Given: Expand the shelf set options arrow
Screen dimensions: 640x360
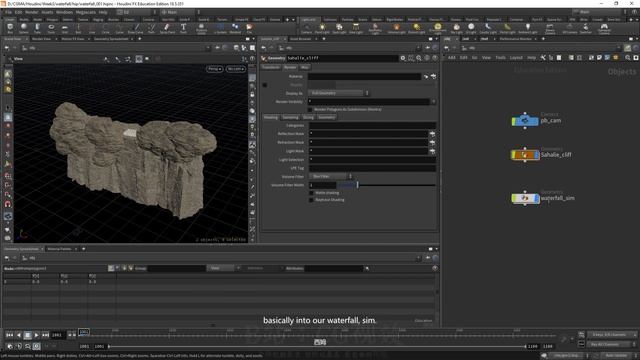Looking at the screenshot, I should 293,19.
